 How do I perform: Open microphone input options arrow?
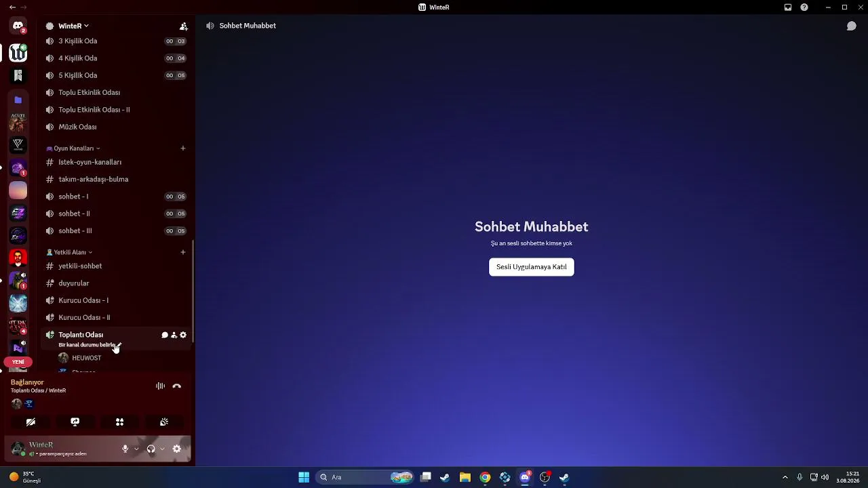(136, 449)
